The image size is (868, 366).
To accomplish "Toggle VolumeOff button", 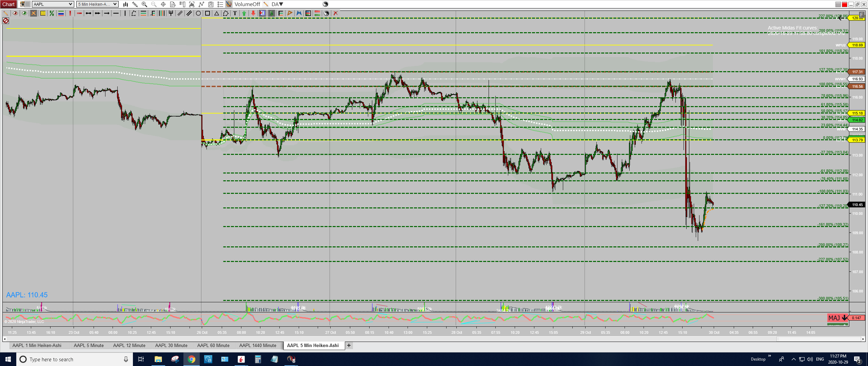I will (x=247, y=4).
